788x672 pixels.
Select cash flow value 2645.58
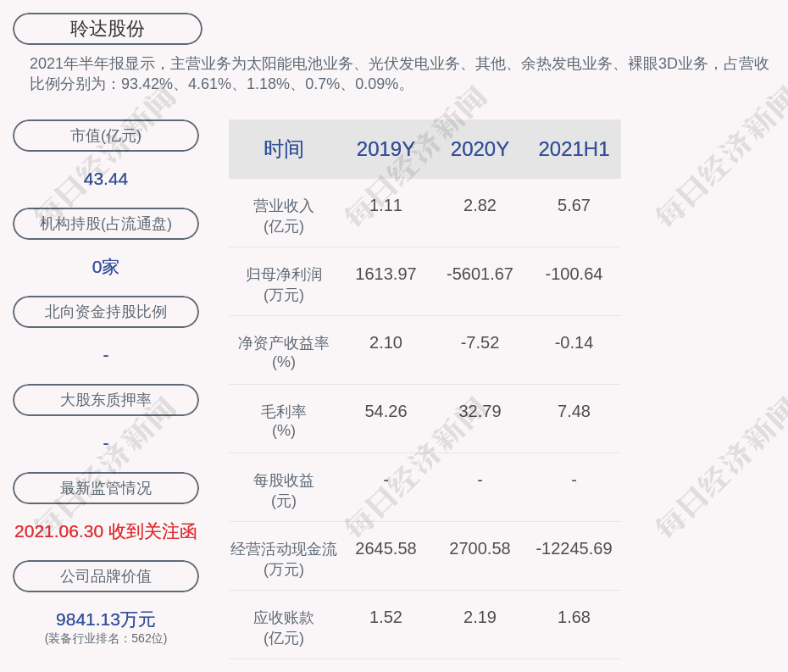coord(386,548)
